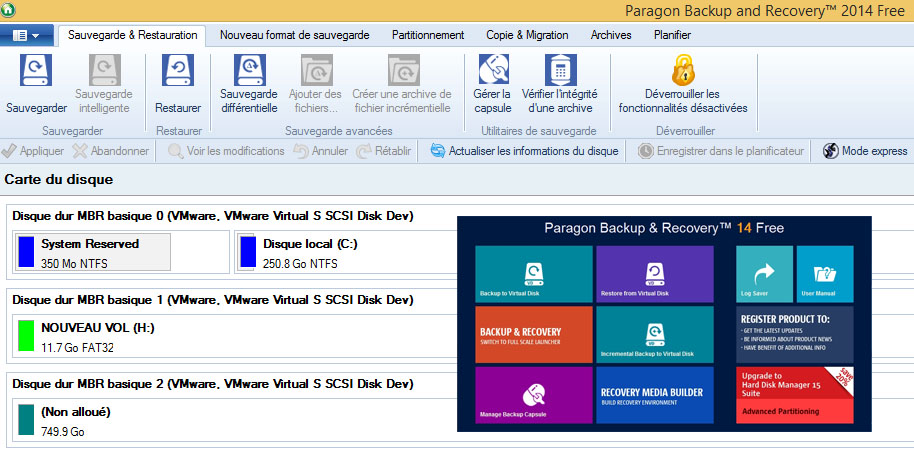Open the Nouveau format de sauvegarde tab
Screen dimensions: 914x451
tap(294, 36)
